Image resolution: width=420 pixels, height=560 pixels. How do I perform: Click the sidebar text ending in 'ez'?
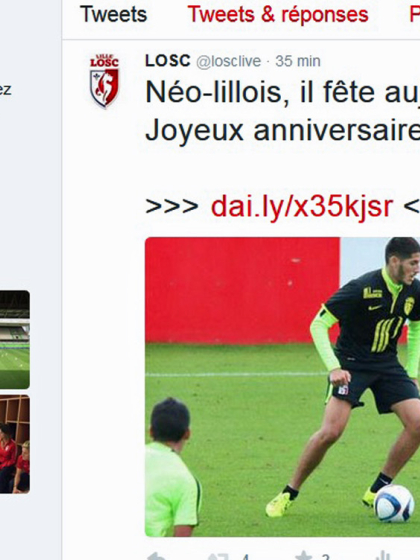[5, 90]
